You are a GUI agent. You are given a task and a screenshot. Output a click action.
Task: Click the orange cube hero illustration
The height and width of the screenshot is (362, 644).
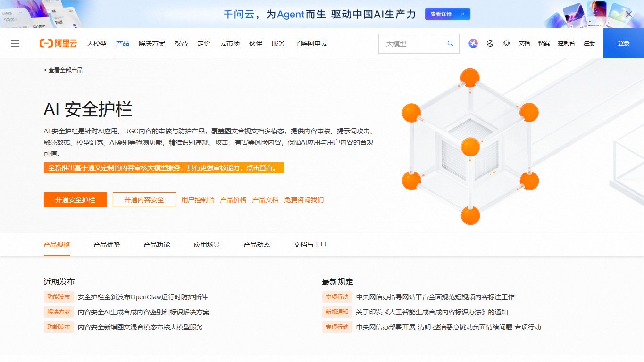pyautogui.click(x=470, y=147)
